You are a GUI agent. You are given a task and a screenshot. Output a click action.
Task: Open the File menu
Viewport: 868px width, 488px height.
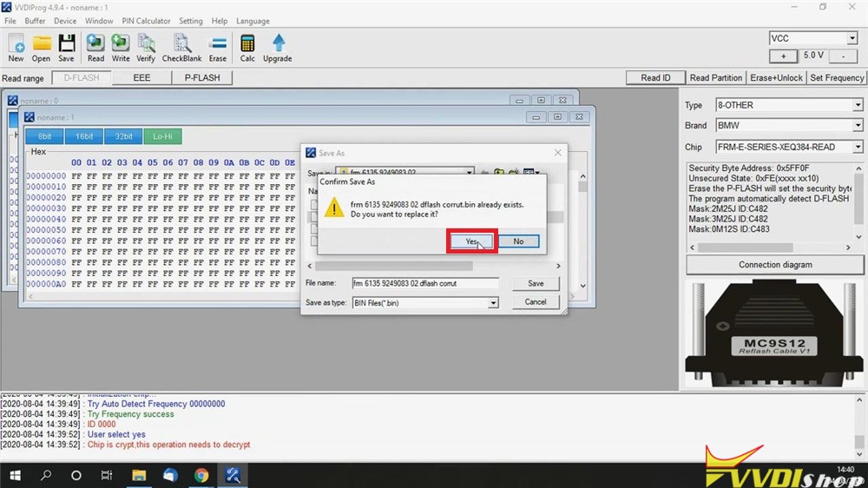pos(10,21)
